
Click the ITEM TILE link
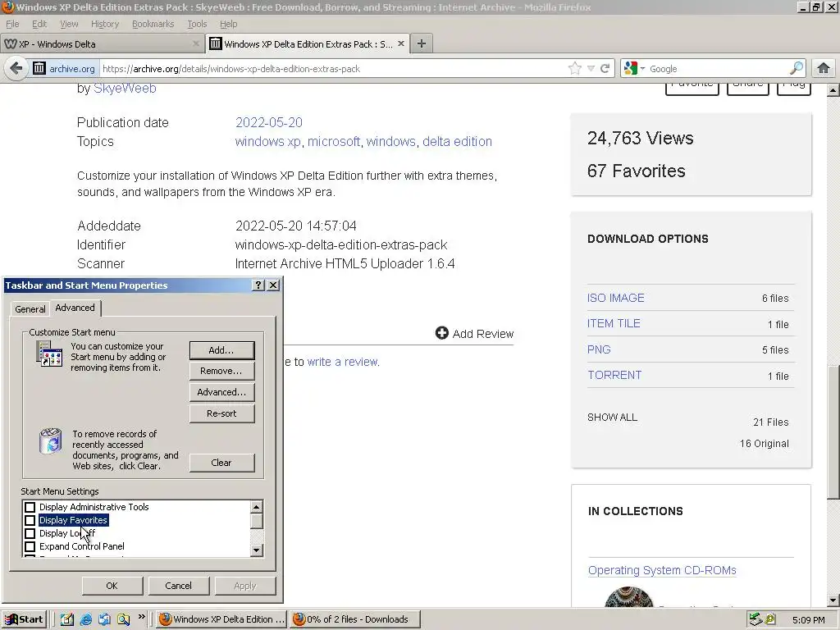[614, 323]
